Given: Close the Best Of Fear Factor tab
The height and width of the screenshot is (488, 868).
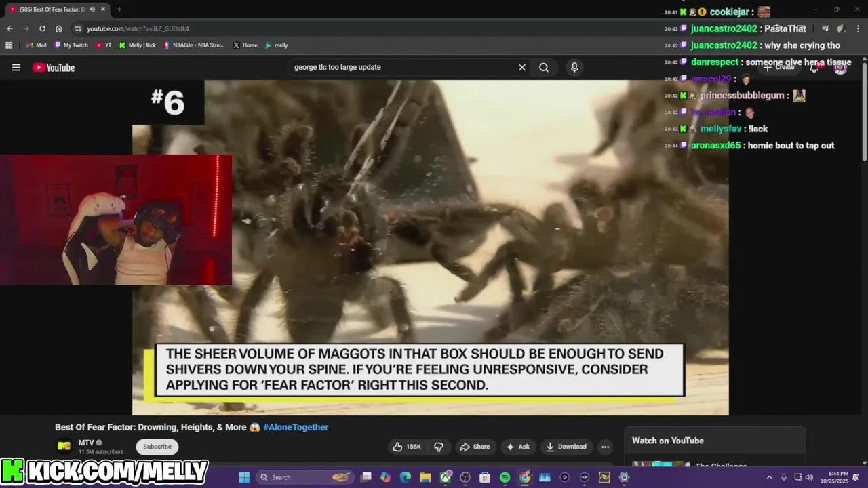Looking at the screenshot, I should (103, 9).
